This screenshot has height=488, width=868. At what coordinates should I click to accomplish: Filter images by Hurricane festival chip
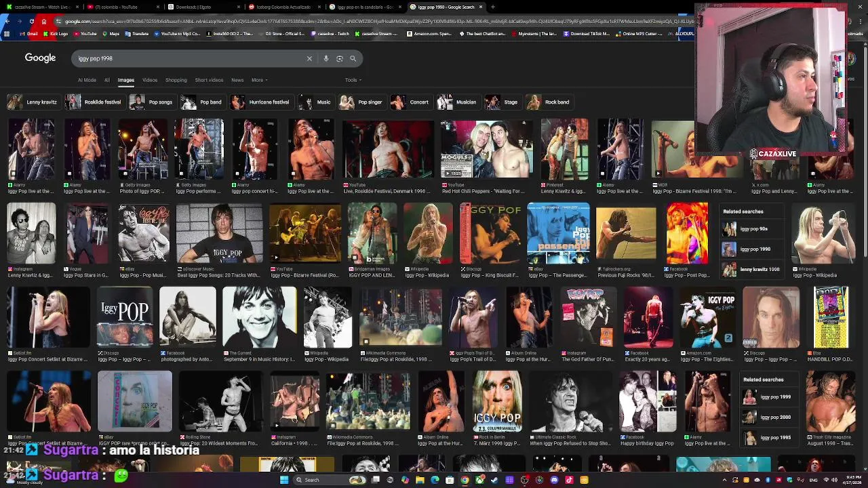[x=260, y=102]
